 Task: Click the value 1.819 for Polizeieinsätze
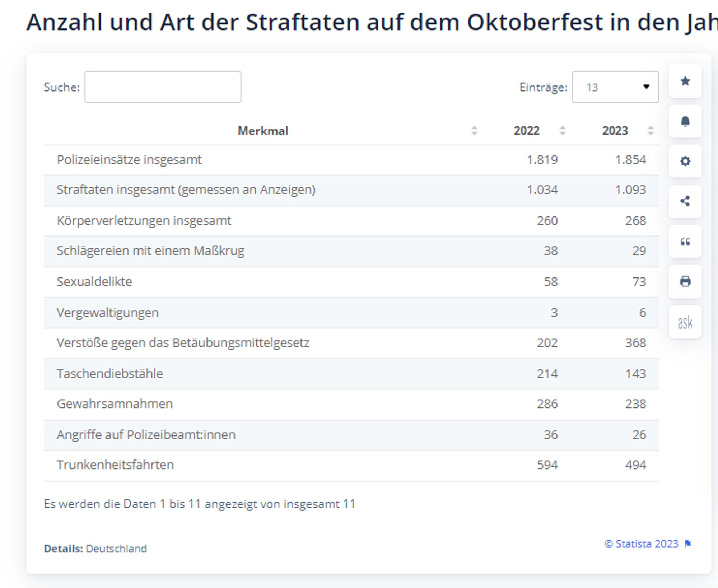[542, 160]
